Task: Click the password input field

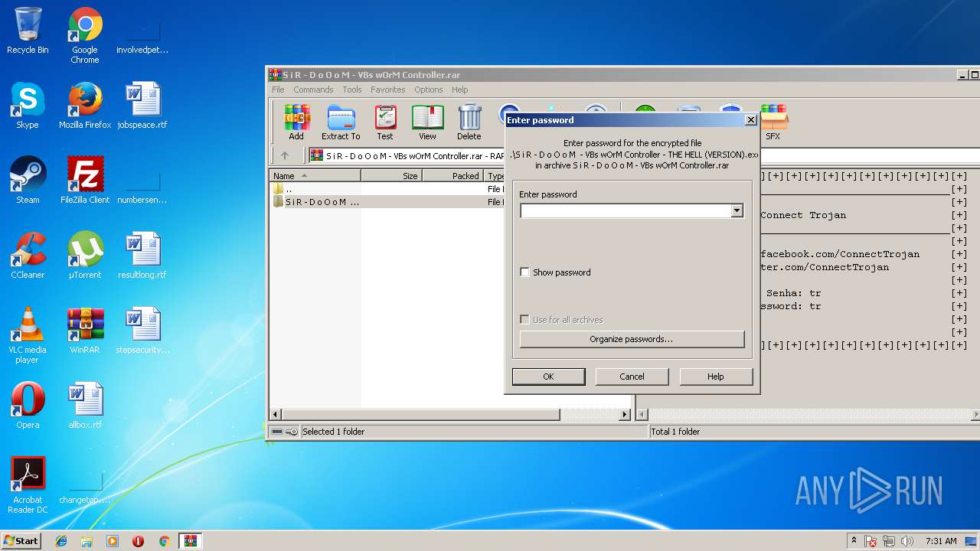Action: click(625, 210)
